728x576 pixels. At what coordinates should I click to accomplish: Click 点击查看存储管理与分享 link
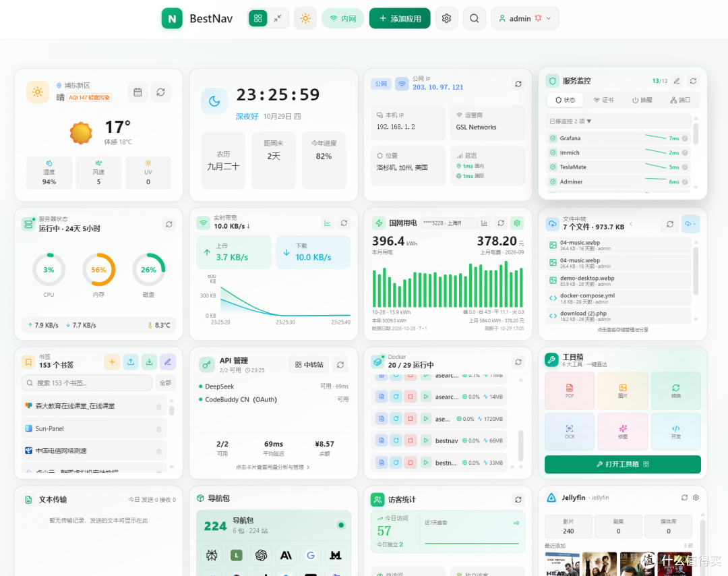point(623,330)
